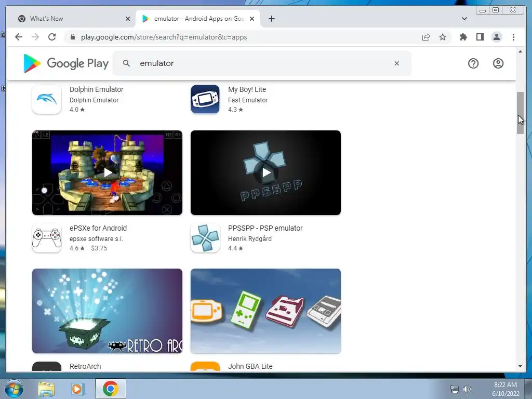This screenshot has width=532, height=399.
Task: Open PPSSPP - PSP emulator title
Action: (x=265, y=228)
